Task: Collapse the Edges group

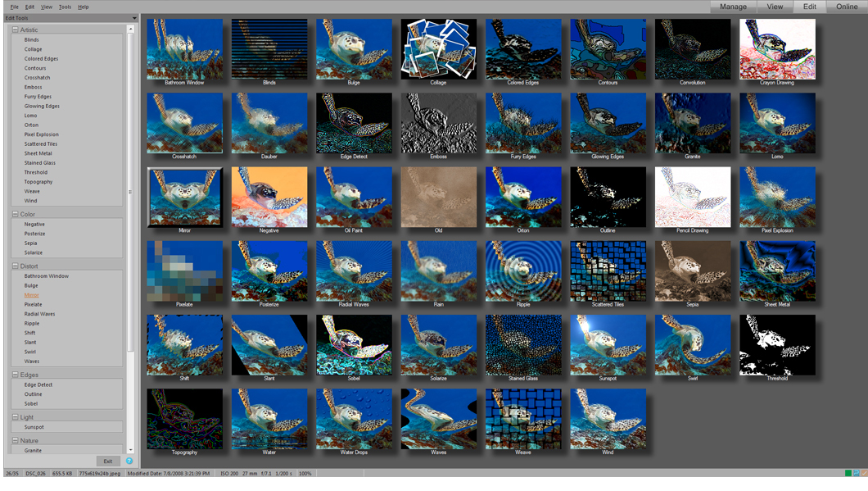Action: point(16,375)
